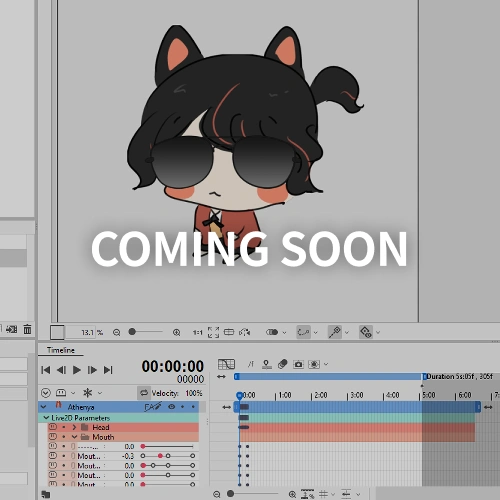The width and height of the screenshot is (500, 500).
Task: Click the timeline fit-to-width percent icon at bottom
Action: point(308,494)
